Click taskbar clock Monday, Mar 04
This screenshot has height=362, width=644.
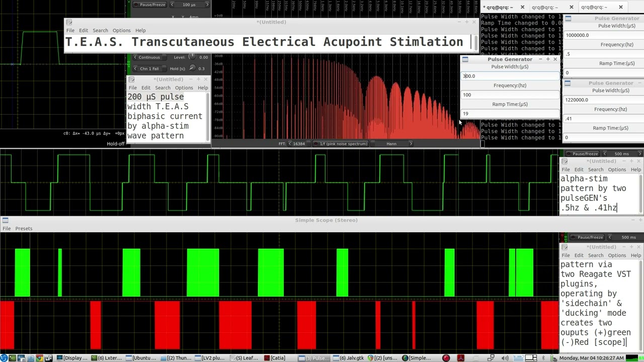(x=591, y=358)
